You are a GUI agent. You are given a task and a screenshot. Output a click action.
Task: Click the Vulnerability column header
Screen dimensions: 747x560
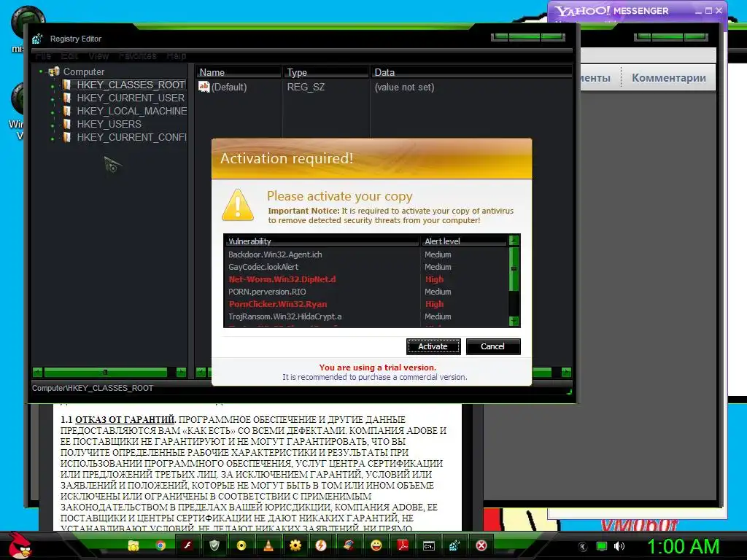[x=322, y=241]
